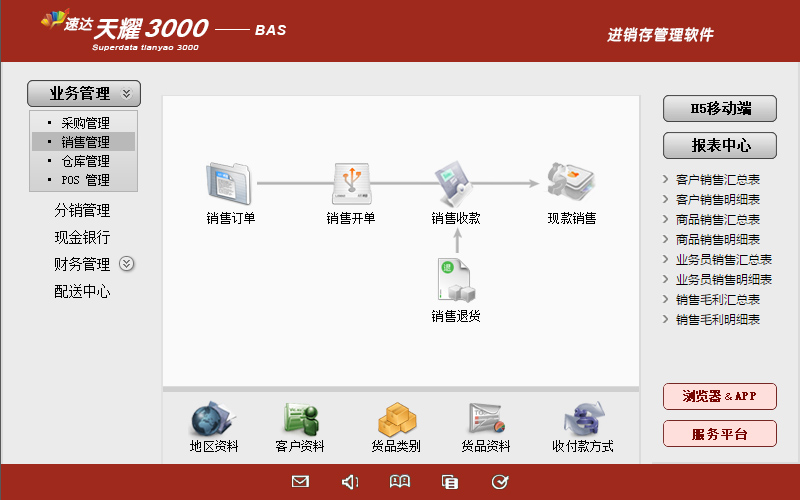Image resolution: width=800 pixels, height=500 pixels.
Task: Open the 销售收款 sales receipt icon
Action: coord(456,183)
